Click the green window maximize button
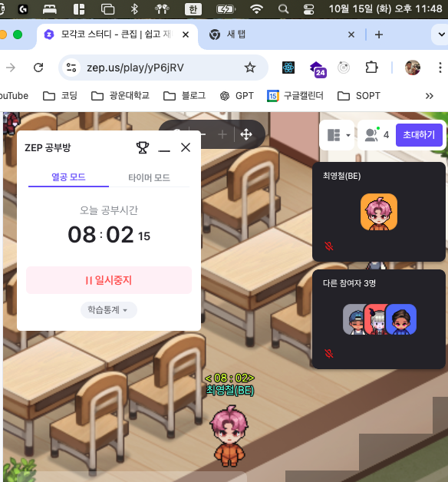The height and width of the screenshot is (482, 448). pos(18,35)
